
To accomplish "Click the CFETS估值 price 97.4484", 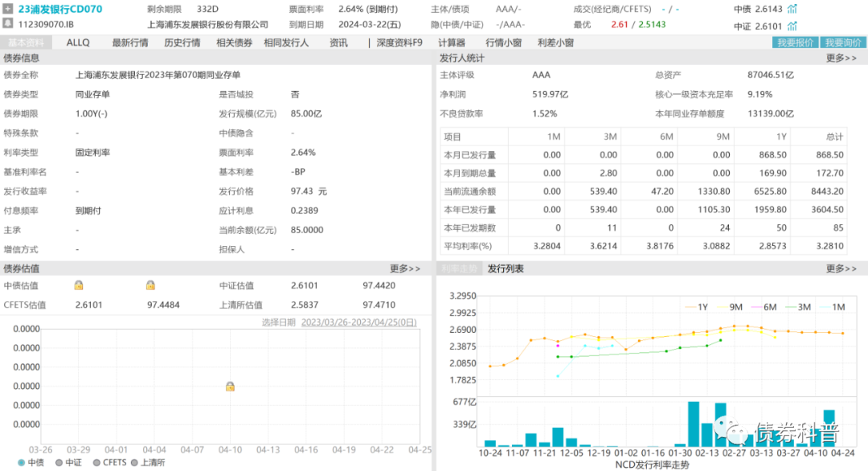I will point(163,305).
